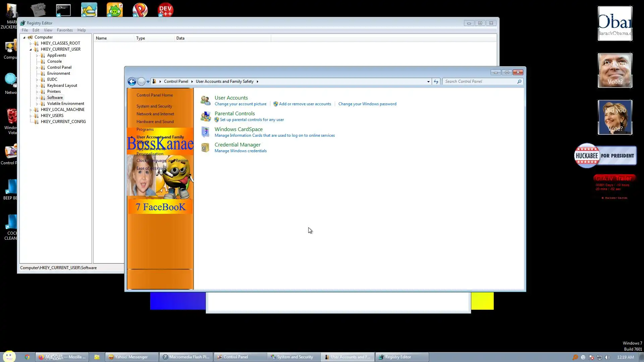Click the Parental Controls icon
Viewport: 644px width, 362px height.
[205, 116]
